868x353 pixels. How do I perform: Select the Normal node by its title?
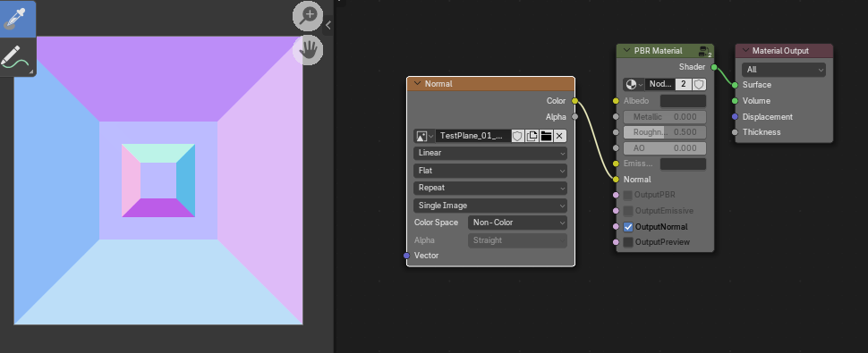(x=438, y=84)
